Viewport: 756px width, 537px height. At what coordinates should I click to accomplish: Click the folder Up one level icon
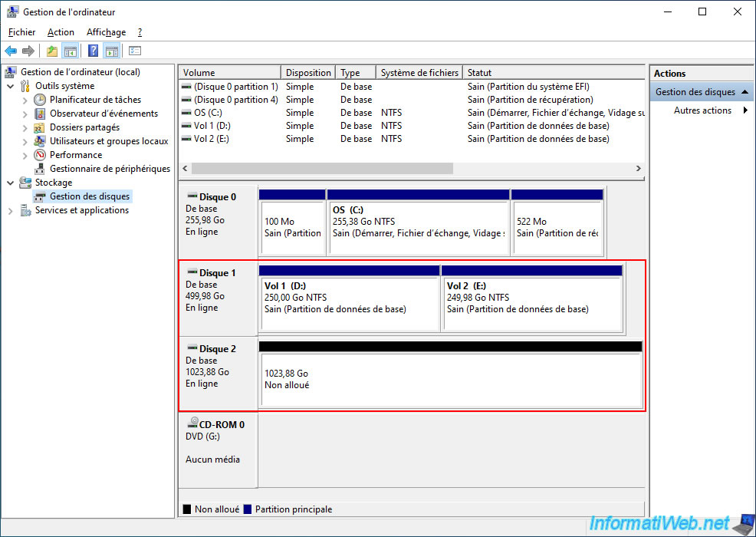51,51
